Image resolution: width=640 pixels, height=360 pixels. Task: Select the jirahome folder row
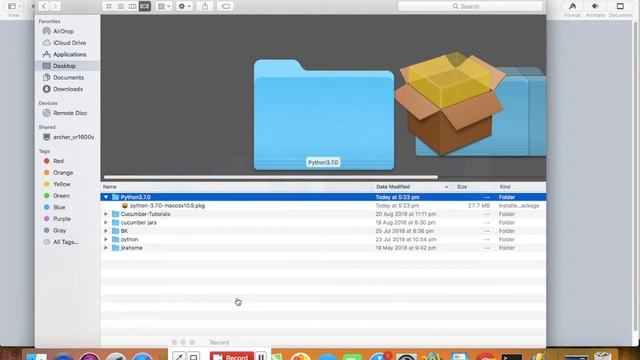323,248
